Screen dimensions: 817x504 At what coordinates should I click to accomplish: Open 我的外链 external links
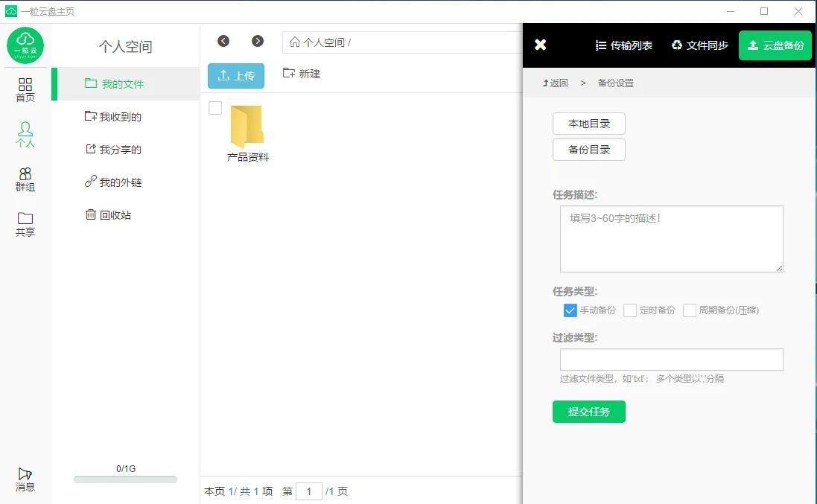coord(113,182)
